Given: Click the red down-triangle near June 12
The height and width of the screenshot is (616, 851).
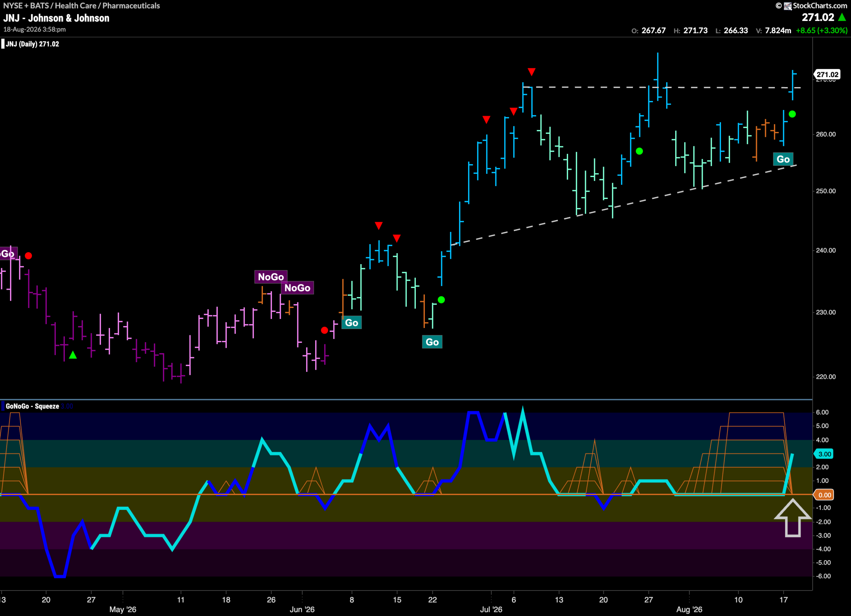Looking at the screenshot, I should pos(379,225).
